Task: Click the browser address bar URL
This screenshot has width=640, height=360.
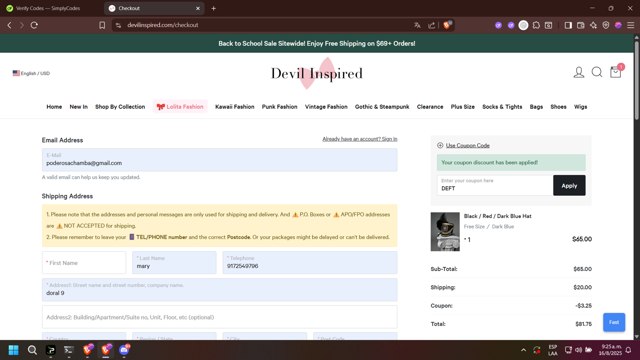Action: (162, 25)
